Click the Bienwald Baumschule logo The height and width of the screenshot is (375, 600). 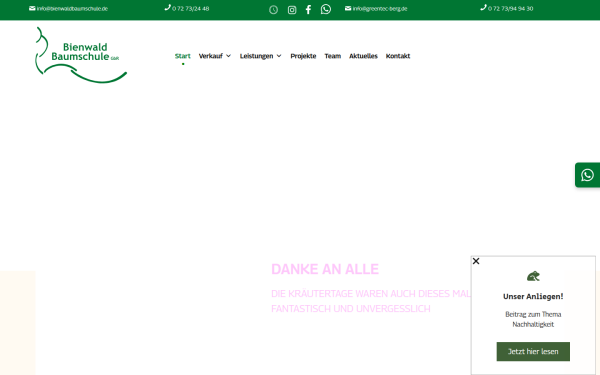[81, 55]
